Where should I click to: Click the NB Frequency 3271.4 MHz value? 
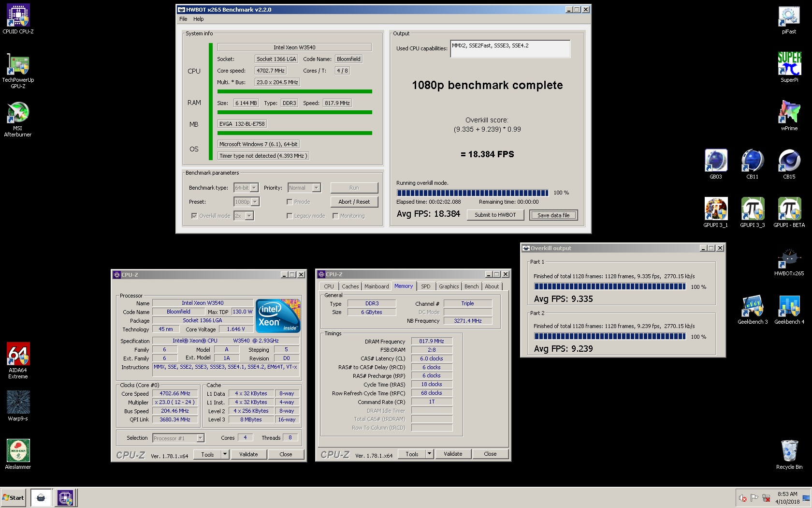pyautogui.click(x=468, y=321)
